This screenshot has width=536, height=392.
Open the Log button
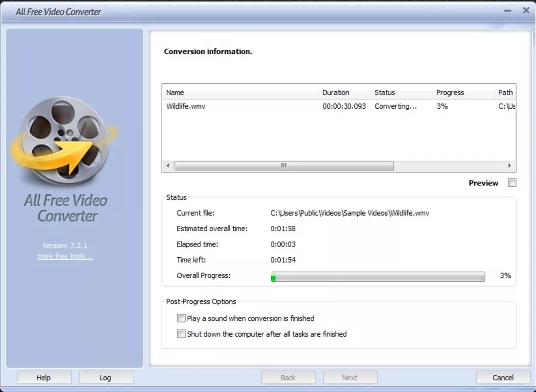coord(106,378)
